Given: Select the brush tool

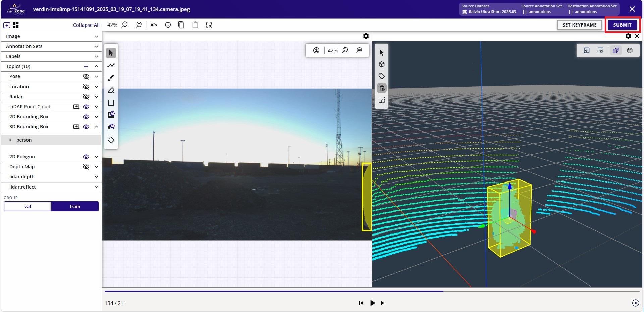Looking at the screenshot, I should pos(111,78).
